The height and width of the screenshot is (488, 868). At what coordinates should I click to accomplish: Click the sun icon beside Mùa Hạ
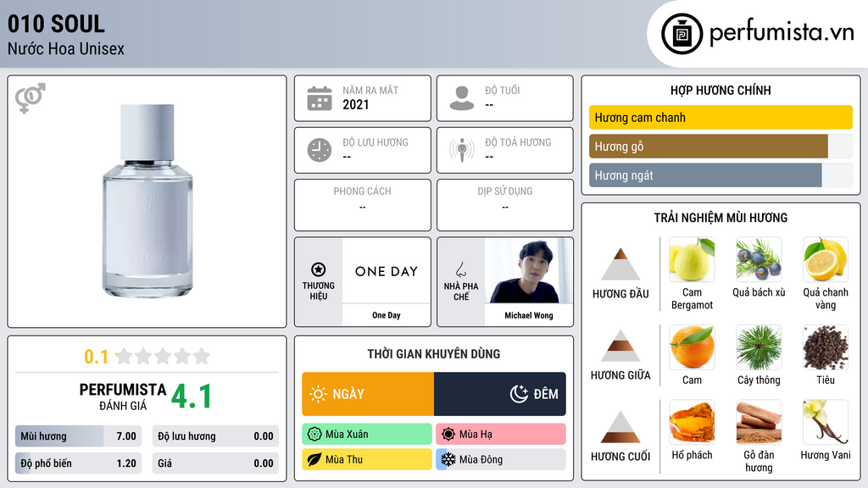coord(448,435)
